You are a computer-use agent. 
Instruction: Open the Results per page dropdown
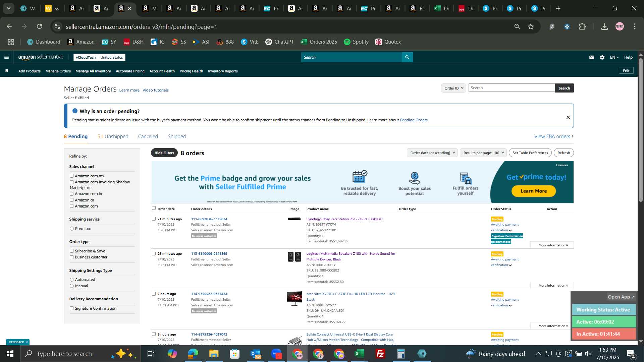[x=483, y=153]
